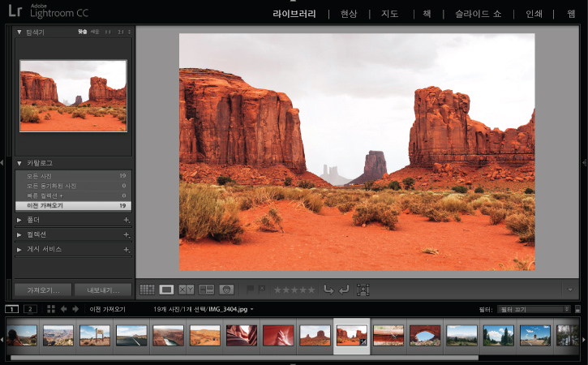Screen dimensions: 588x365
Task: Select 이전 가져오기 in catalog
Action: (73, 205)
